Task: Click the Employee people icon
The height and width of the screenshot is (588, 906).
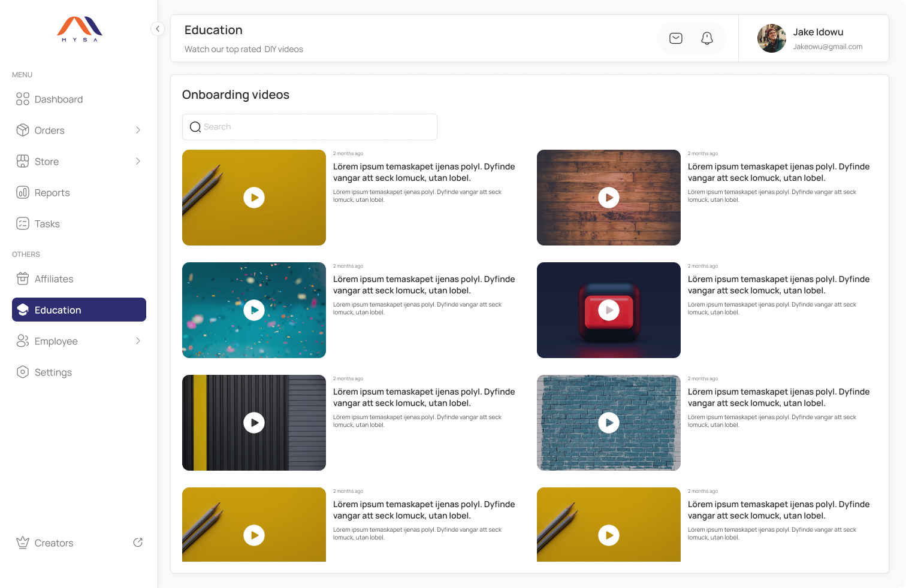Action: [x=23, y=341]
